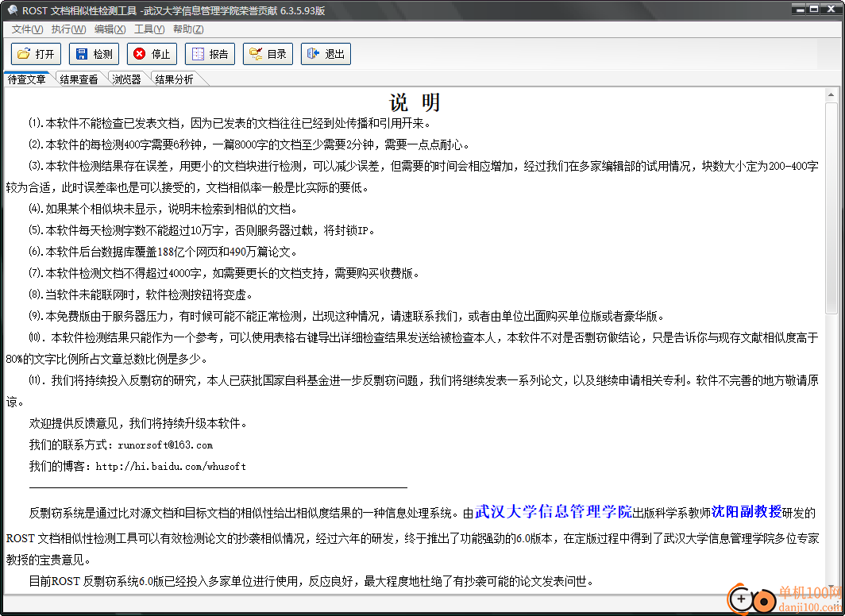Viewport: 845px width, 616px height.
Task: Switch to the 结果查看 tab
Action: pos(79,79)
